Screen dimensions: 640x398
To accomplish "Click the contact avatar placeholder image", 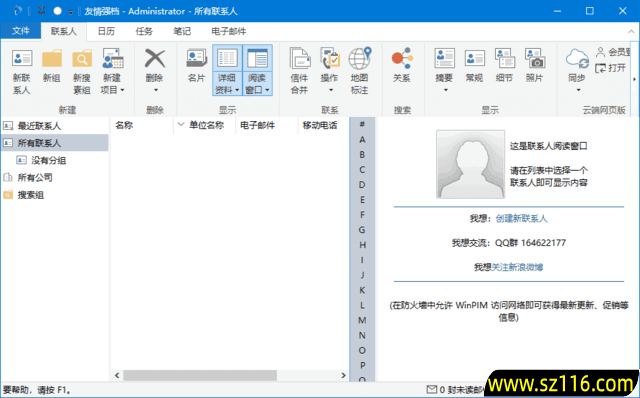I will click(x=470, y=164).
